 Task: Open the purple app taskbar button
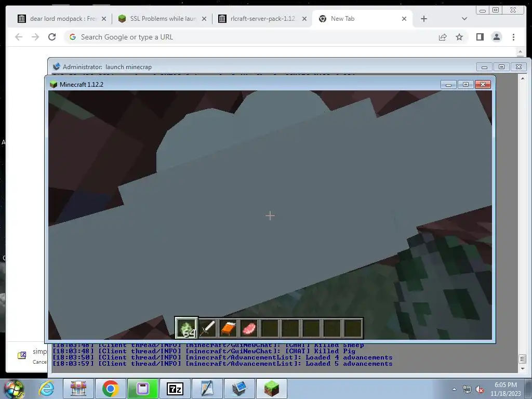point(142,389)
